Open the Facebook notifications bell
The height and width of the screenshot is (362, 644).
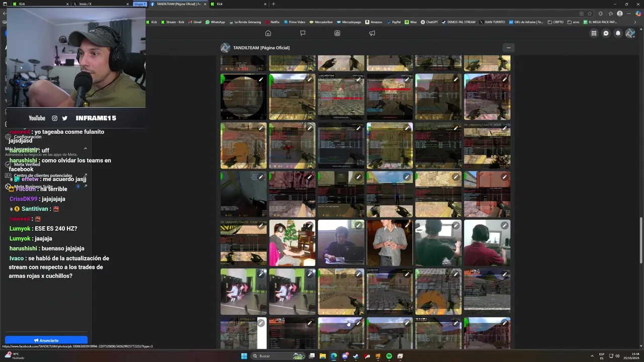coord(618,33)
